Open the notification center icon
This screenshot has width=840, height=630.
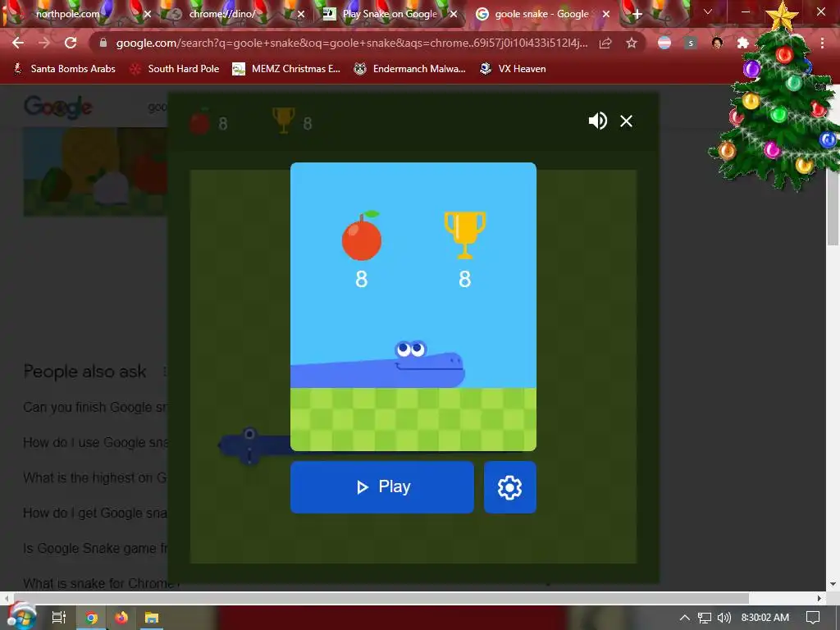(813, 618)
